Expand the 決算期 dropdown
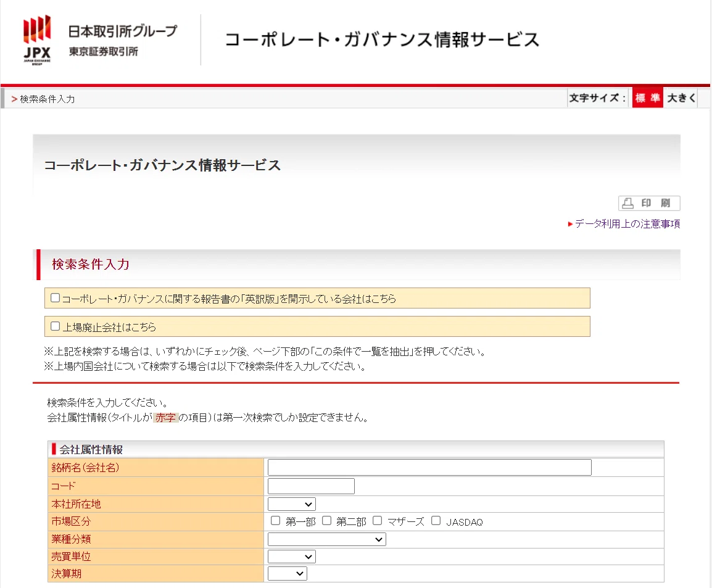This screenshot has width=712, height=588. 288,573
